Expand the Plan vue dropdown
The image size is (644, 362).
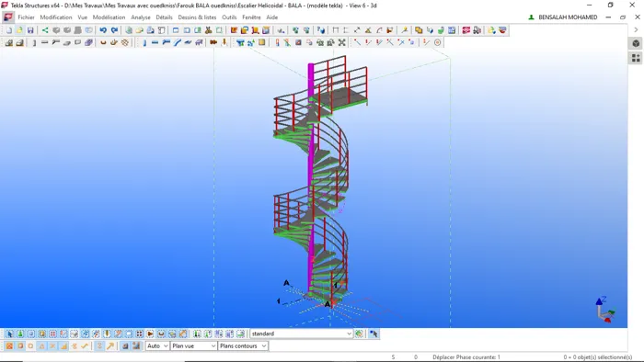click(x=194, y=346)
